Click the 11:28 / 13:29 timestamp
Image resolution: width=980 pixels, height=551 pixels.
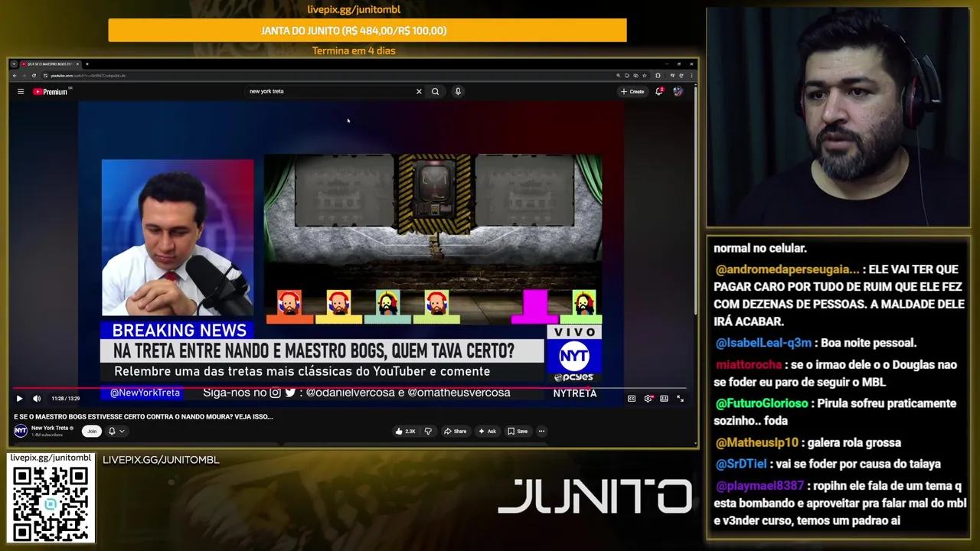coord(66,398)
